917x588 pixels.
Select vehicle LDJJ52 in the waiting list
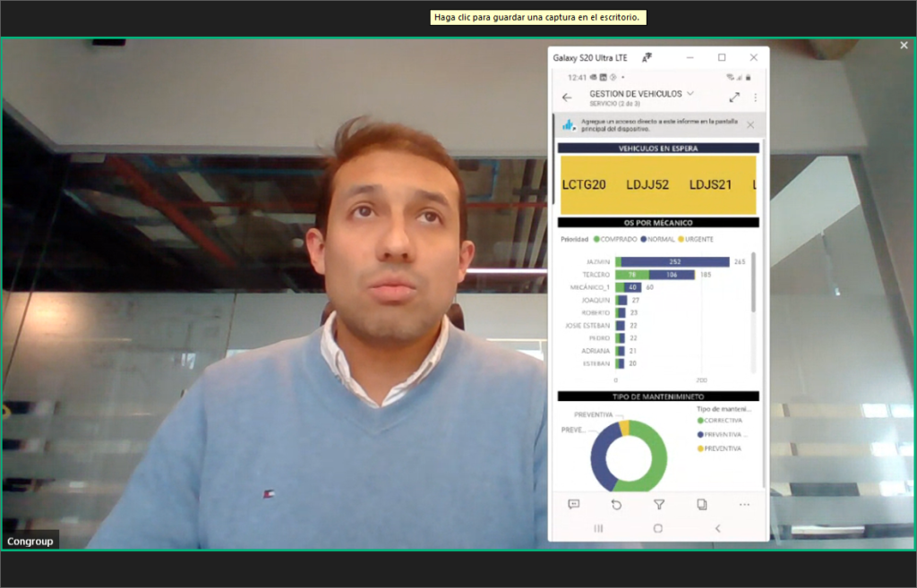click(647, 184)
